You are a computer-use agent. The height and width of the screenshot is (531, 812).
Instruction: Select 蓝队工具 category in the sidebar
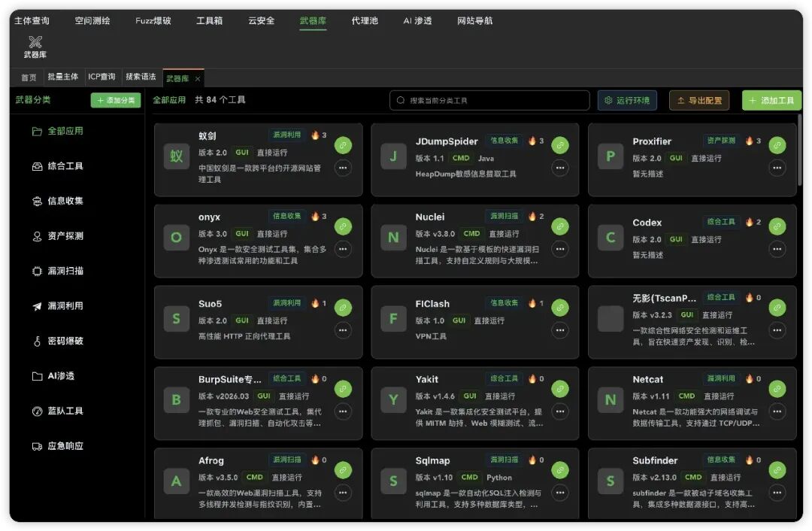[57, 411]
